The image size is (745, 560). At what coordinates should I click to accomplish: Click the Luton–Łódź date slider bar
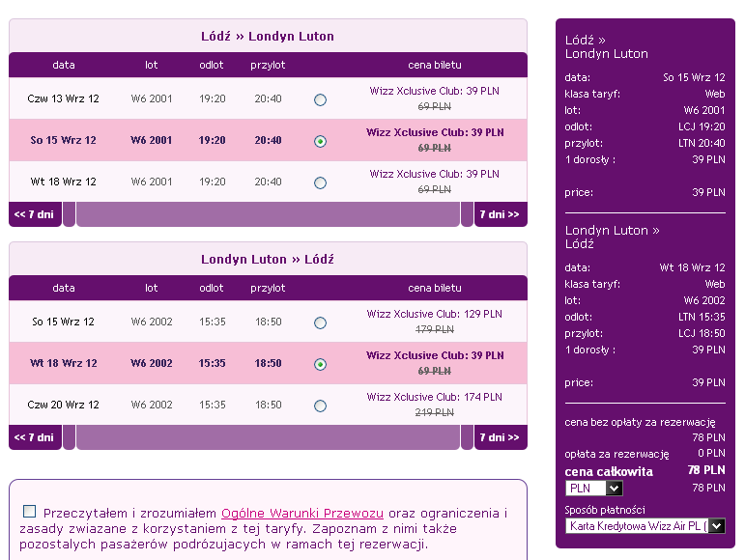pos(268,437)
